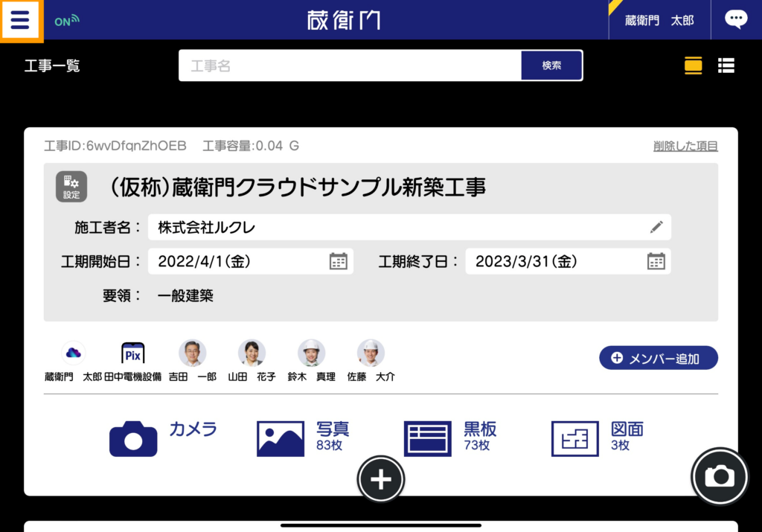Viewport: 762px width, 532px height.
Task: Open calendar for 工期開始日
Action: click(339, 261)
